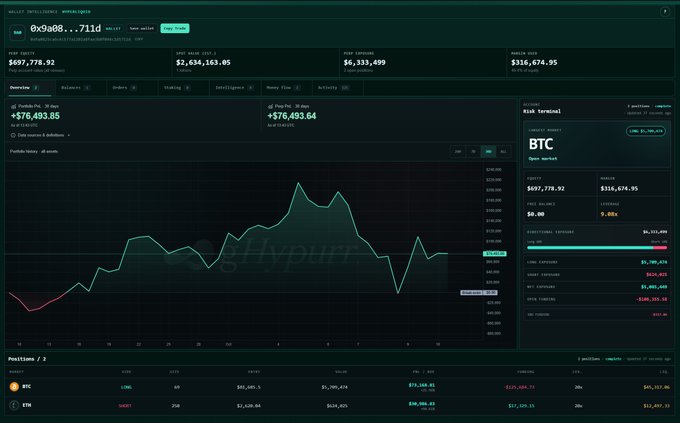
Task: Click the chart icon beside Perp PnL
Action: pyautogui.click(x=270, y=106)
